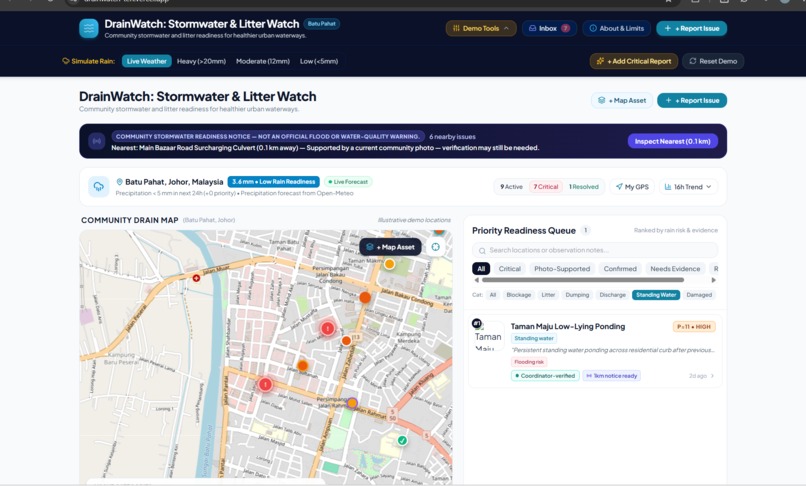
Task: Select the Confirmed filter tab
Action: tap(620, 268)
